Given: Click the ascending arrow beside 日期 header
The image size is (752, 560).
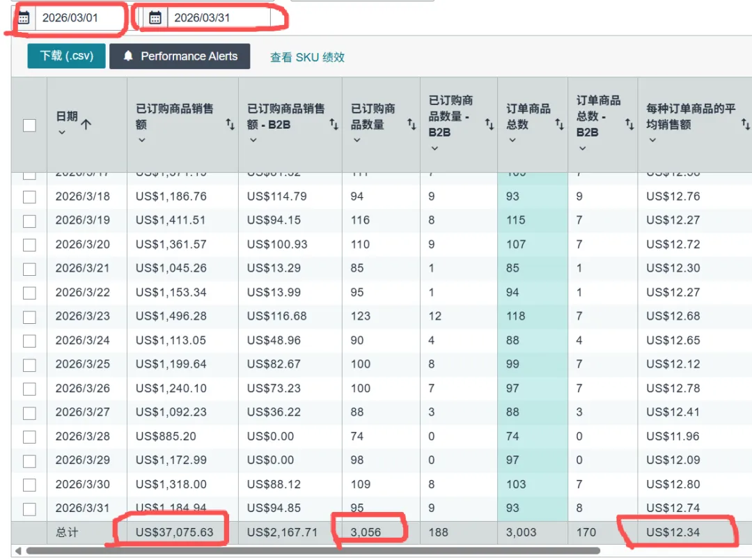Looking at the screenshot, I should pyautogui.click(x=86, y=125).
